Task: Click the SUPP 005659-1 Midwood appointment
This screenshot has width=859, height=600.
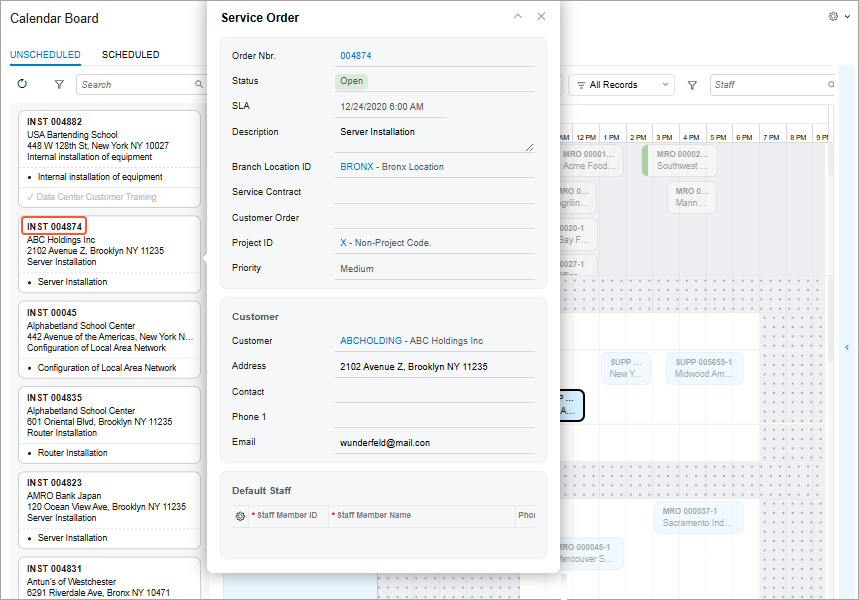Action: pyautogui.click(x=705, y=368)
